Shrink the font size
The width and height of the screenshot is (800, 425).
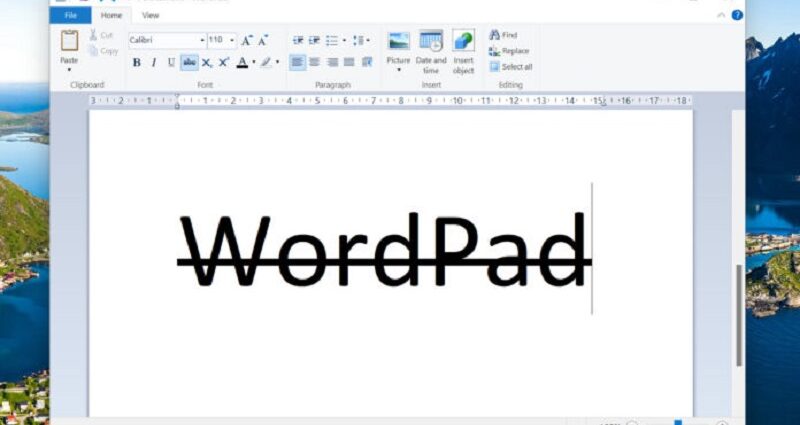click(263, 40)
